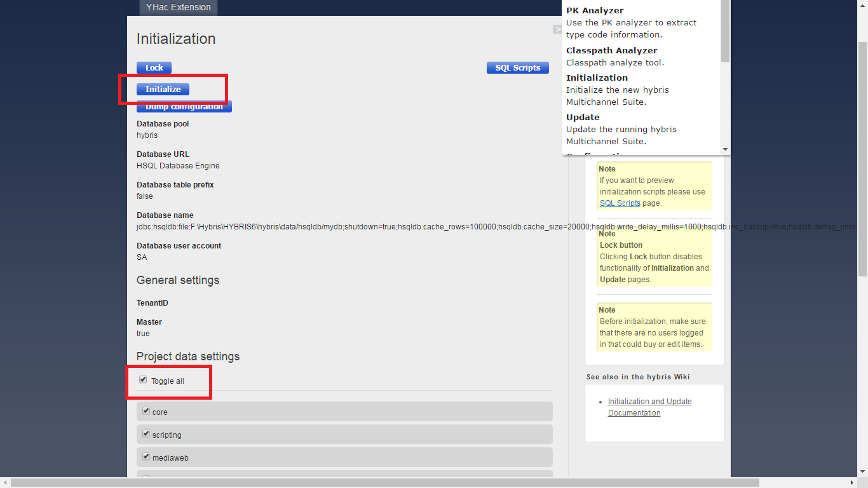Follow the SQL Scripts link in the Note
This screenshot has width=868, height=488.
tap(620, 203)
